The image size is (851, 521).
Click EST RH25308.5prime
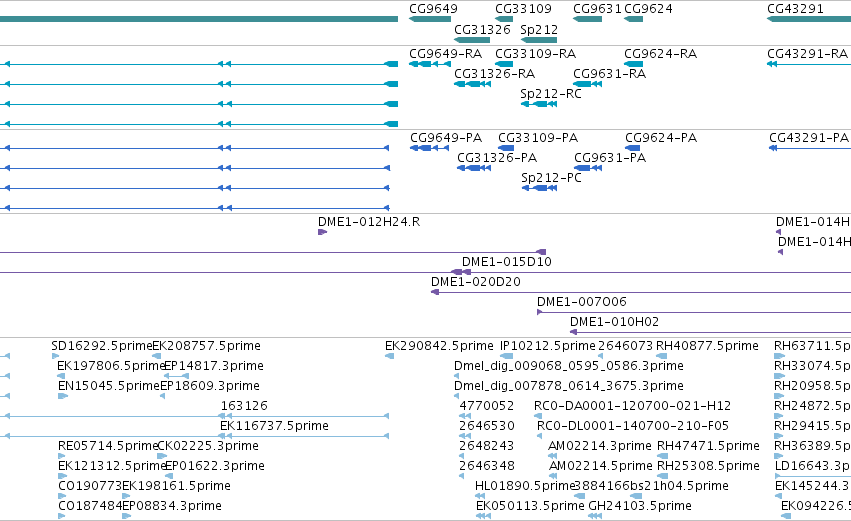pyautogui.click(x=708, y=466)
